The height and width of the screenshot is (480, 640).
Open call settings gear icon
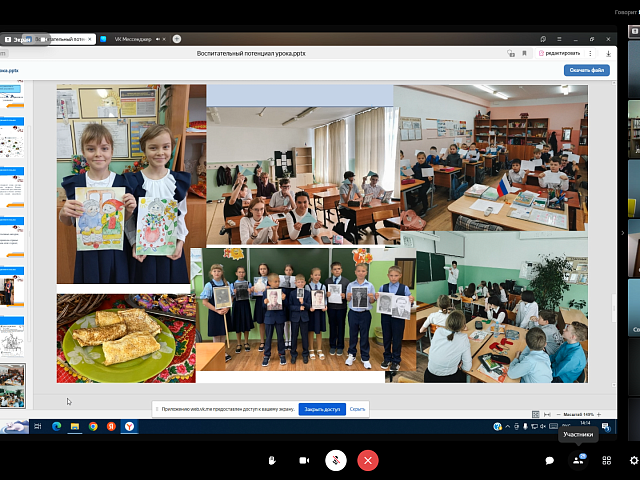[634, 460]
